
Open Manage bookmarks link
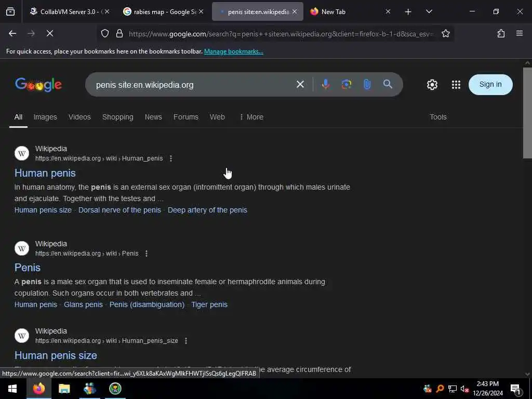click(233, 51)
